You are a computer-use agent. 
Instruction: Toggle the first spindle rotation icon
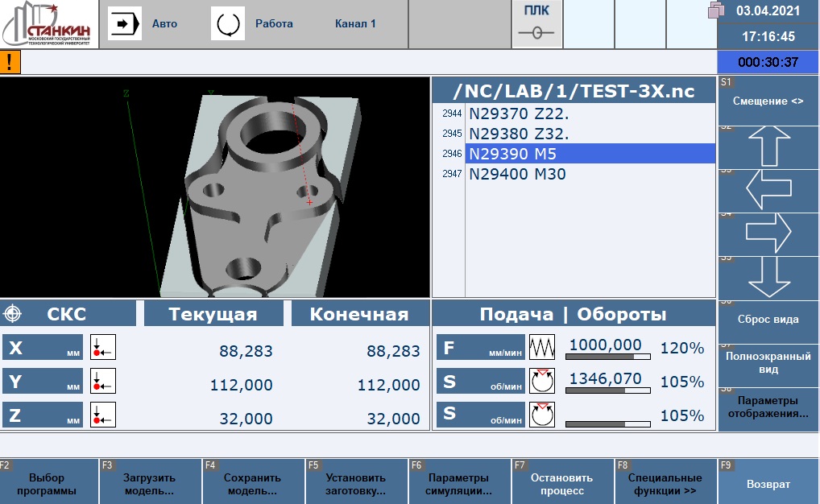[542, 381]
